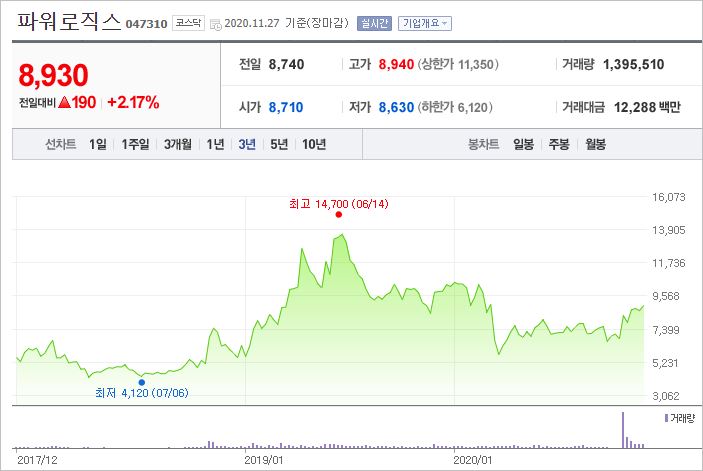Select the 3개월 line chart tab
703x471 pixels.
178,144
